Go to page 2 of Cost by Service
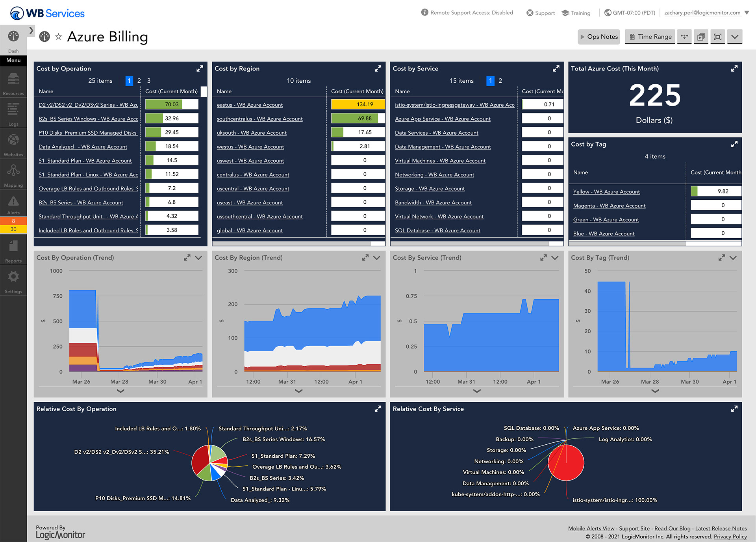The image size is (756, 542). (x=500, y=81)
